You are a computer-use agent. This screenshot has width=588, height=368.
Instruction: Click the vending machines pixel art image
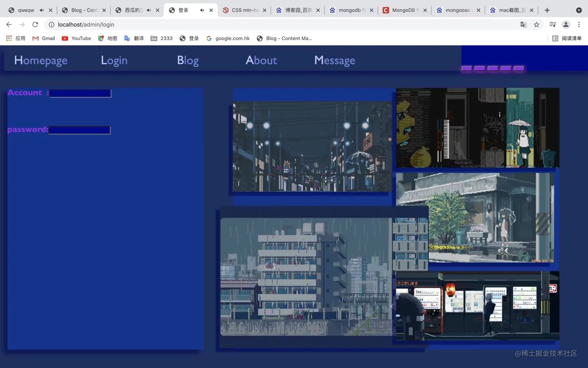pyautogui.click(x=478, y=305)
